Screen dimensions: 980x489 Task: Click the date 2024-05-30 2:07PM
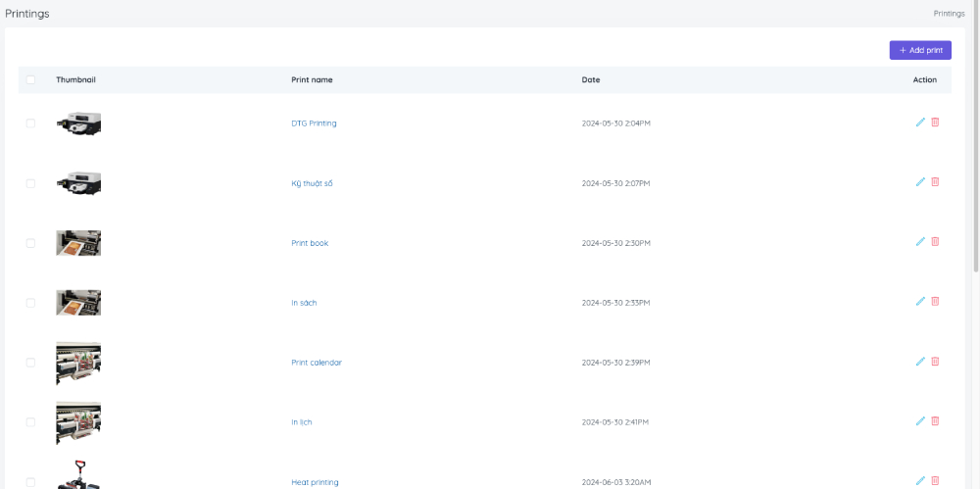pos(616,183)
